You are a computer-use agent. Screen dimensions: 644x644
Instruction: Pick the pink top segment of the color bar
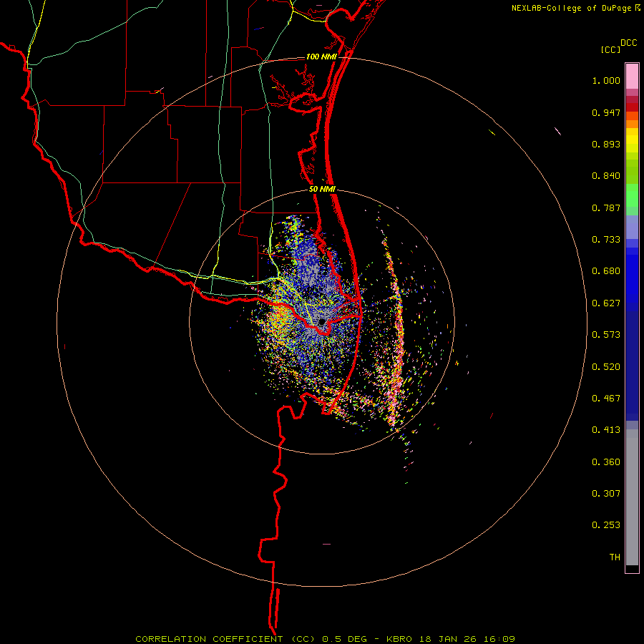pyautogui.click(x=632, y=76)
